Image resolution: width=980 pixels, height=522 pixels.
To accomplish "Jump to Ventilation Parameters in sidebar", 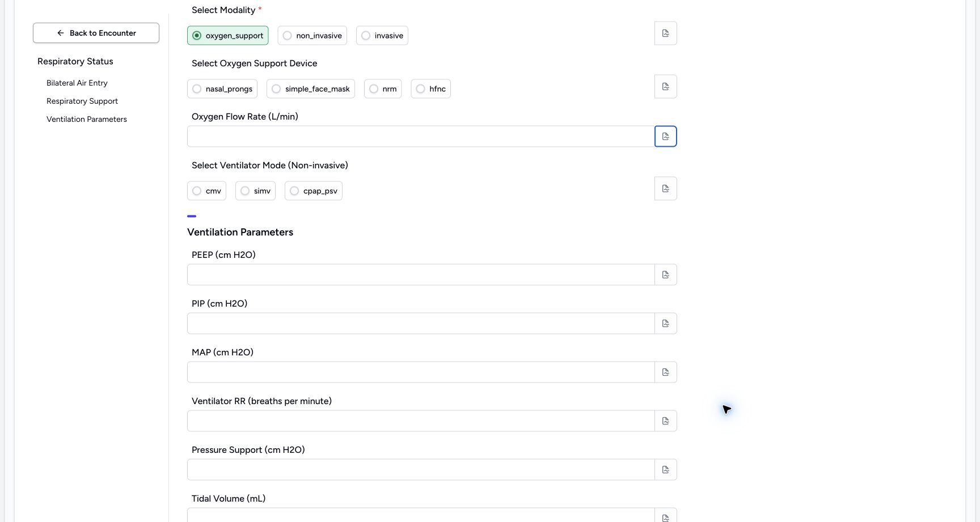I will tap(87, 119).
